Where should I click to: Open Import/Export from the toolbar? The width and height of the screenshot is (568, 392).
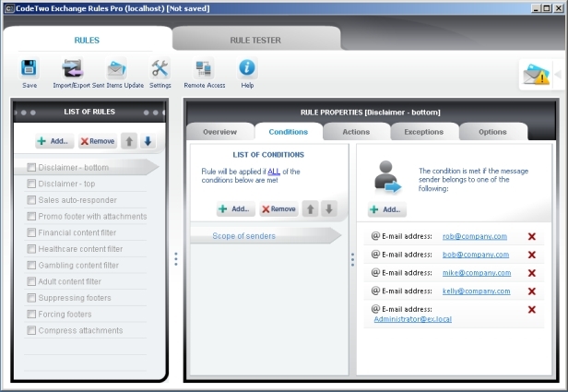[72, 69]
